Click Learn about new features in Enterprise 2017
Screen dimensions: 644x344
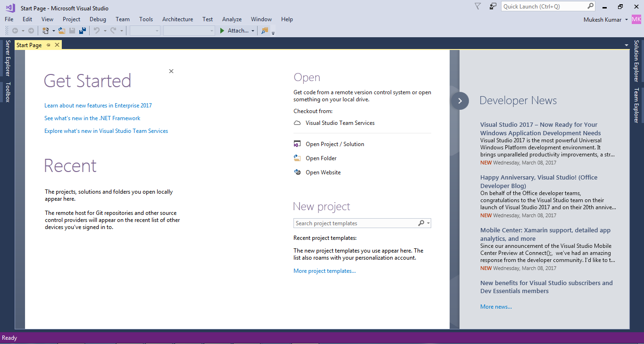pos(98,106)
